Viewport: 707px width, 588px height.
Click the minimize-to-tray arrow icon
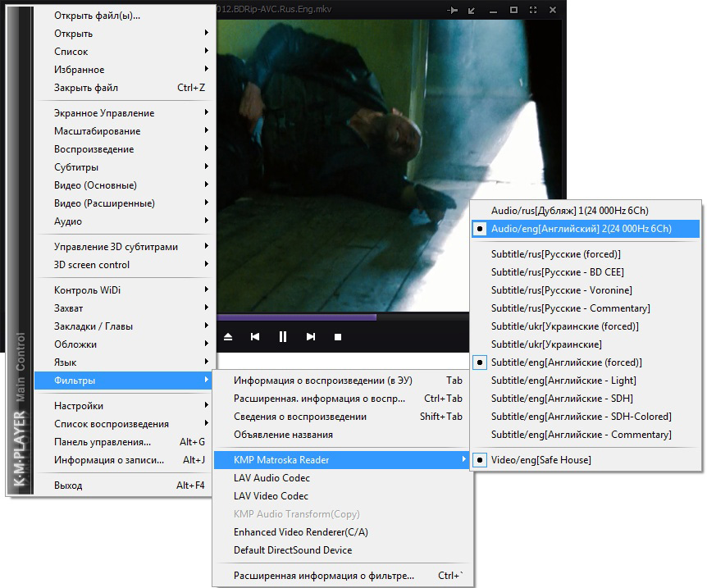(472, 10)
